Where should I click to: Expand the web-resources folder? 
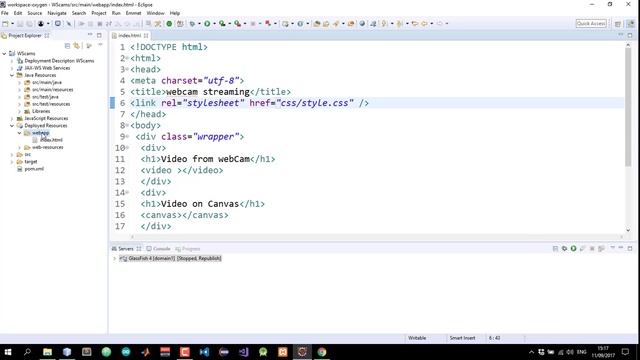point(19,147)
